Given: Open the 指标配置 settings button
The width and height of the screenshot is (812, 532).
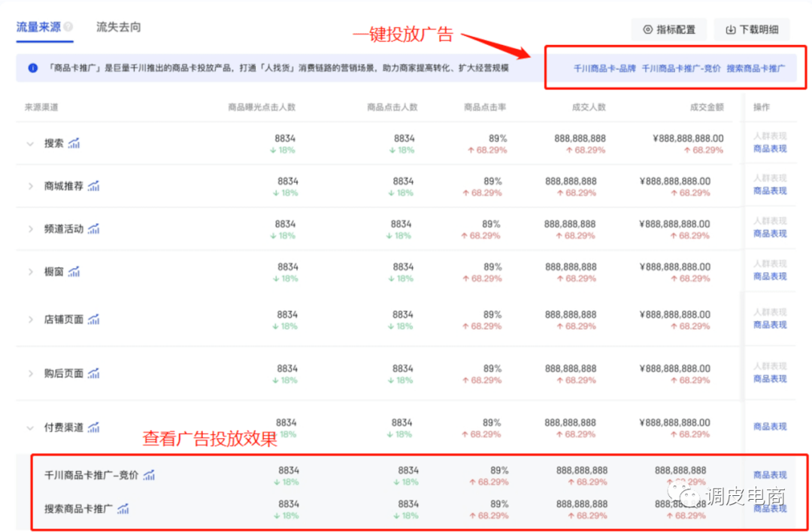Looking at the screenshot, I should point(668,30).
